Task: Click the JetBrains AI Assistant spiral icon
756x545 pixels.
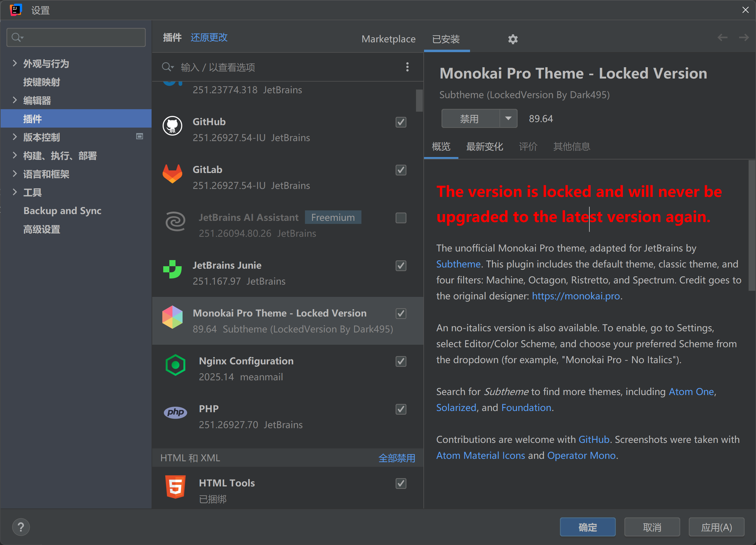Action: pyautogui.click(x=175, y=221)
